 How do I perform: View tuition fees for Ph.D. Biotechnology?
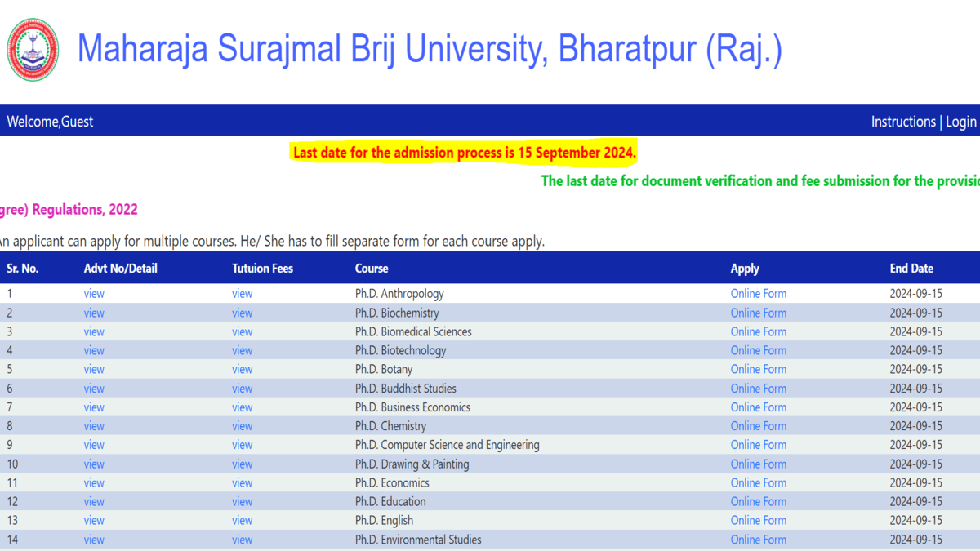click(x=243, y=350)
